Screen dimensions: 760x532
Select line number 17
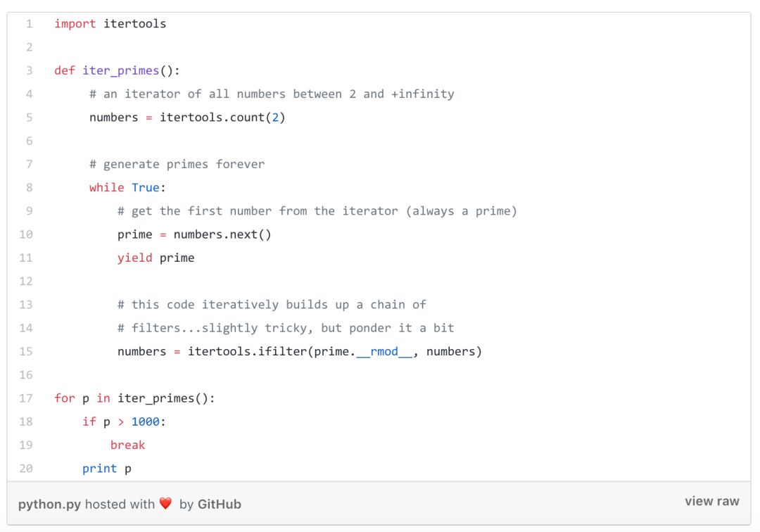click(x=26, y=398)
